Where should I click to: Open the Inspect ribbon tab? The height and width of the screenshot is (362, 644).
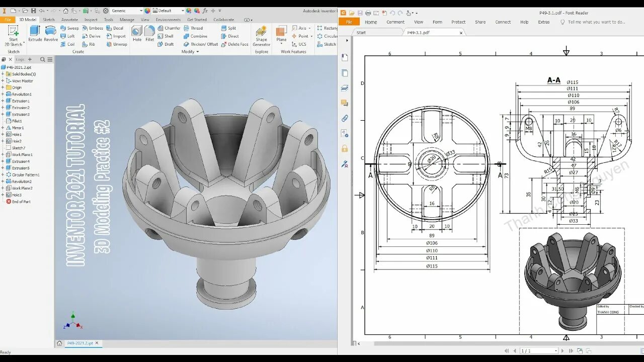click(x=91, y=20)
